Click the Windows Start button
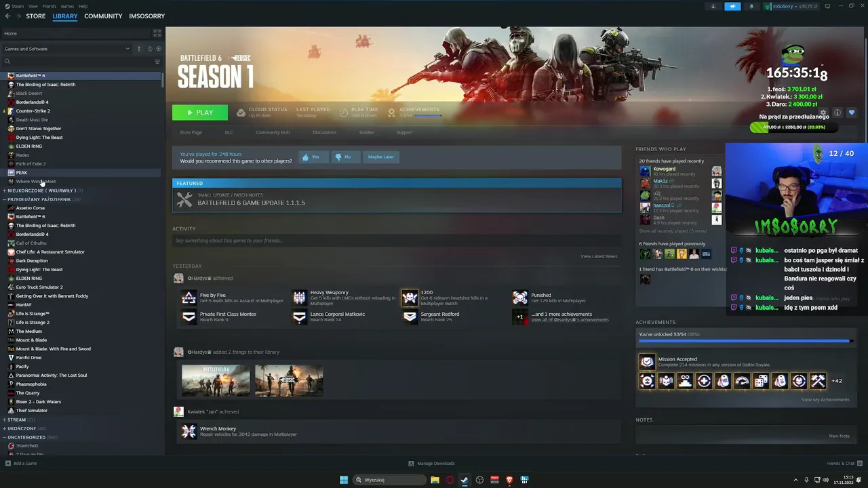The height and width of the screenshot is (488, 868). (344, 480)
